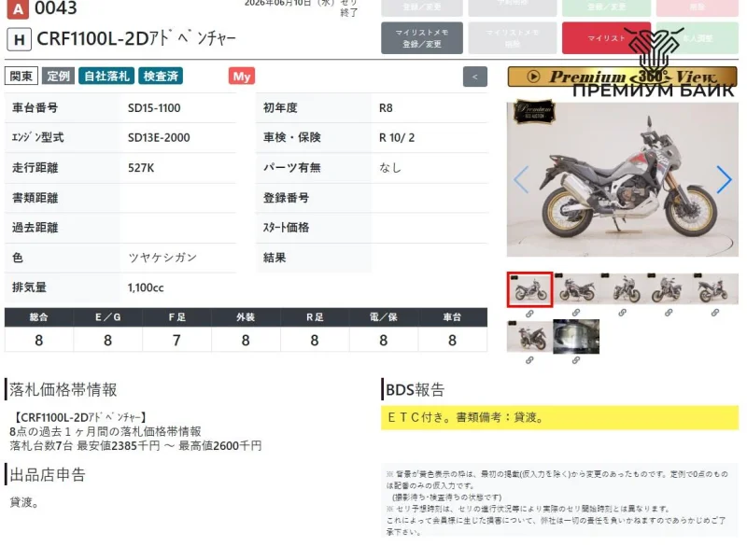Click the faded マイリストメモ 削除 button
The height and width of the screenshot is (560, 747).
coord(512,38)
